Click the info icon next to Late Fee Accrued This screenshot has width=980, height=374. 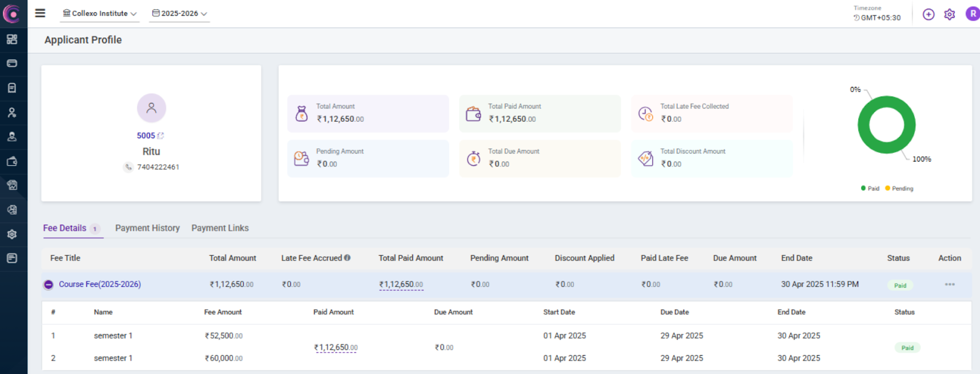(347, 258)
